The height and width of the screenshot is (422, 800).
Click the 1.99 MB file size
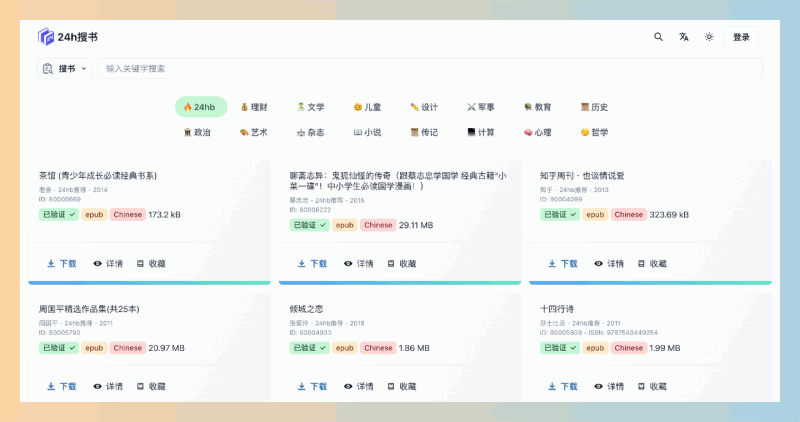pos(665,348)
